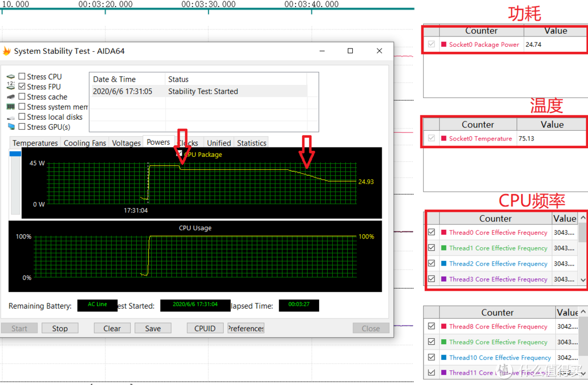The image size is (588, 385).
Task: Click the 00:03:30.000 timeline marker
Action: [x=209, y=4]
